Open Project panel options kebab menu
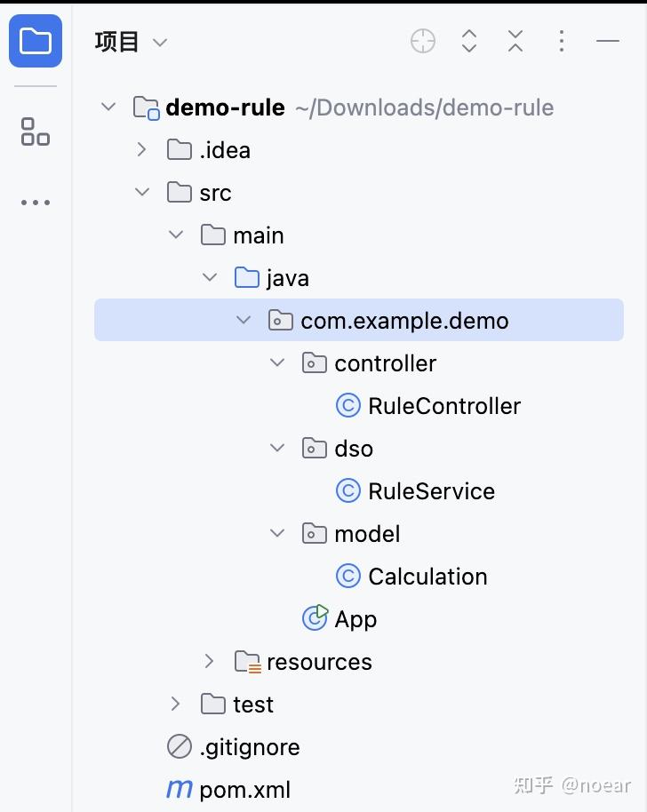This screenshot has width=647, height=812. 562,41
